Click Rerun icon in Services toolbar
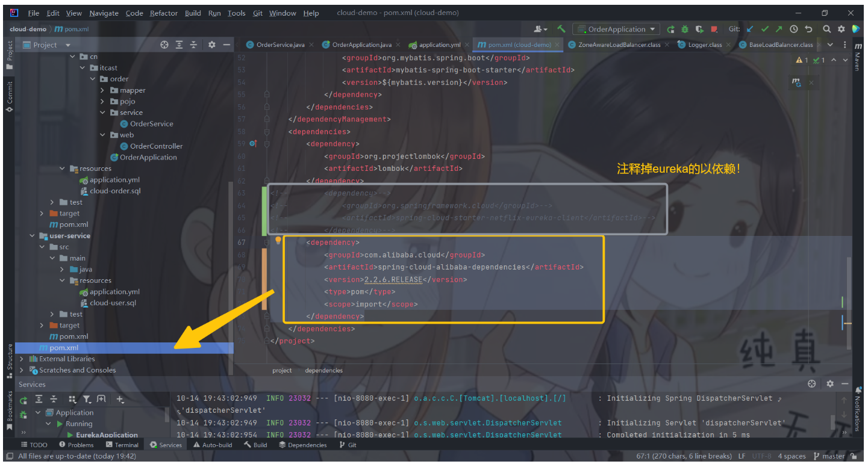 pos(23,400)
